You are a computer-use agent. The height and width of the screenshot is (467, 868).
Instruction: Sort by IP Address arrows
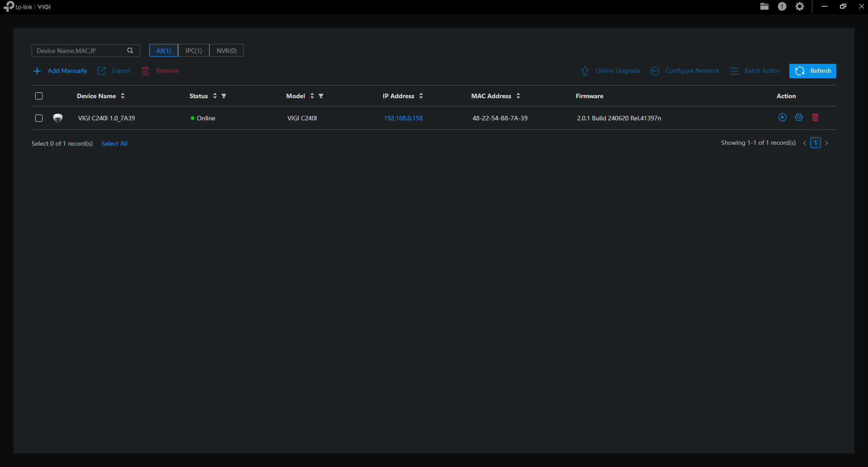(421, 96)
